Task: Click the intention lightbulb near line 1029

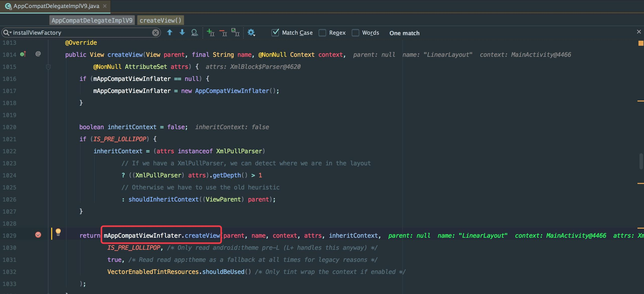Action: [x=58, y=232]
